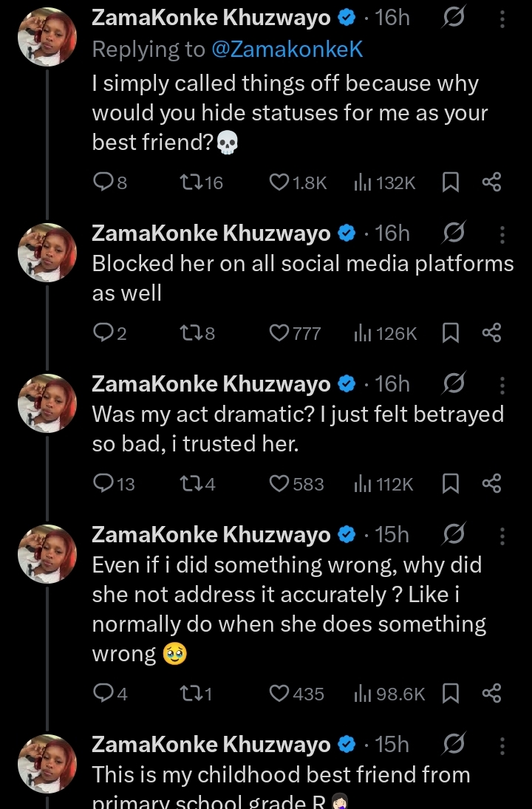532x809 pixels.
Task: Share the 'Blocked her' tweet
Action: [491, 333]
